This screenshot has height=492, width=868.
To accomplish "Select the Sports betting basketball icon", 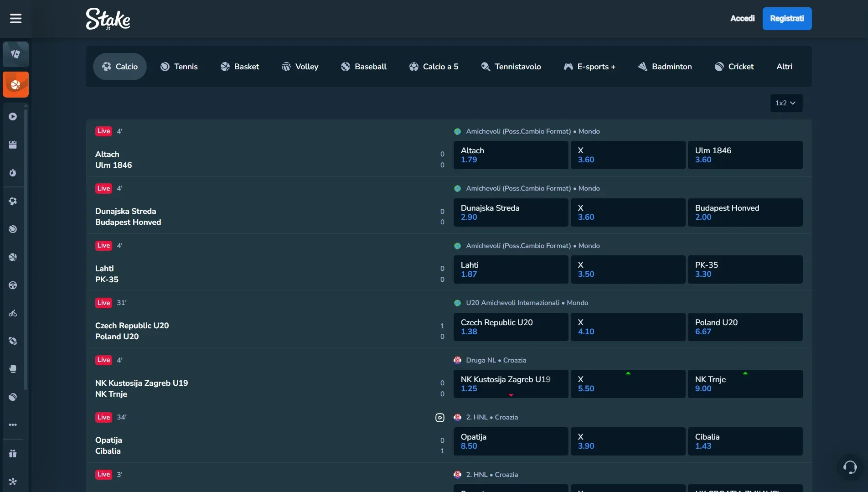I will (15, 84).
